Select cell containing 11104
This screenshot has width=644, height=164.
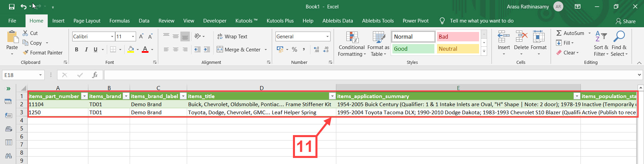[x=58, y=104]
